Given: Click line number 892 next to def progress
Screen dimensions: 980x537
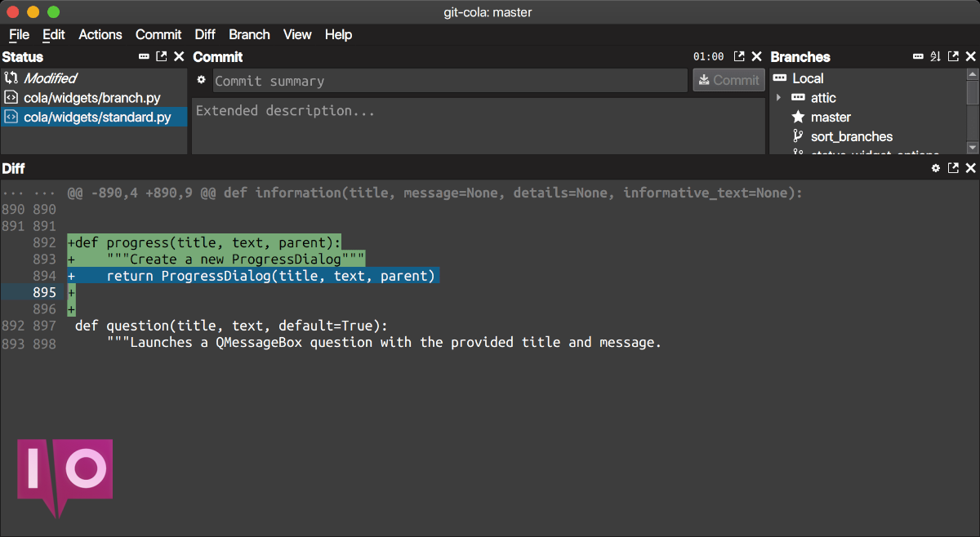Looking at the screenshot, I should tap(45, 242).
